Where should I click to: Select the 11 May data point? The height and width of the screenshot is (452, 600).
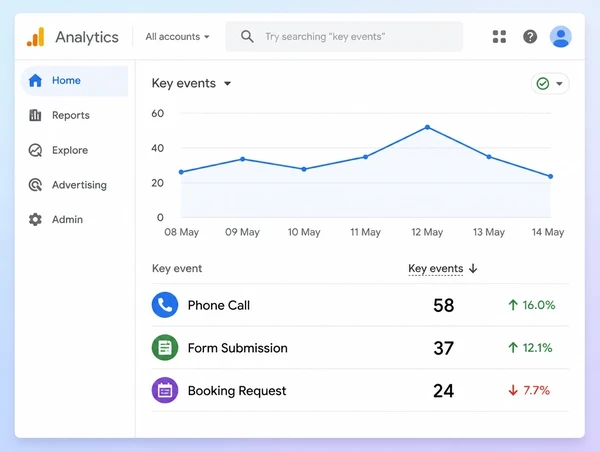click(365, 157)
